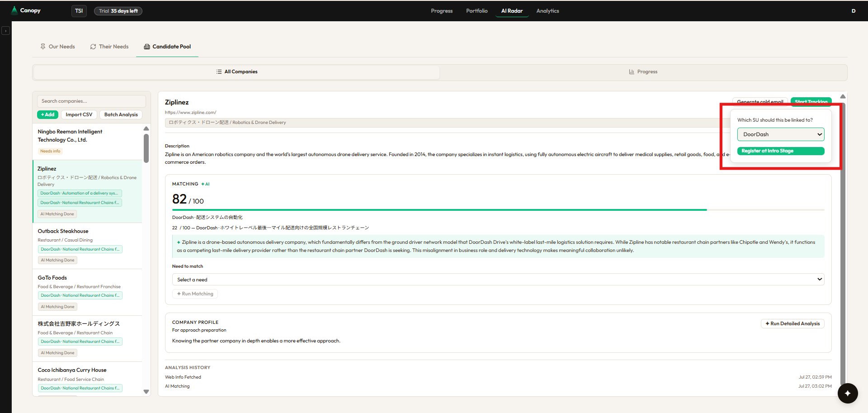Click the green Add company button

click(x=47, y=114)
